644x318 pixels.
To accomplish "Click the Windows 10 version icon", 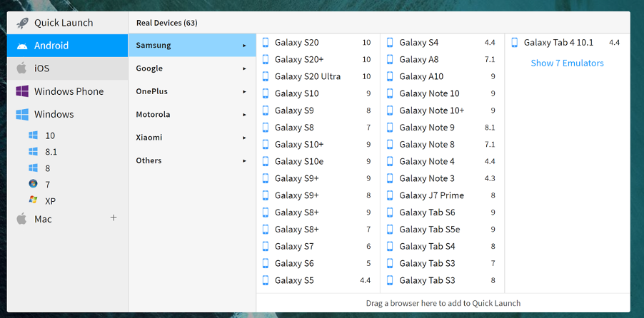I will tap(34, 135).
